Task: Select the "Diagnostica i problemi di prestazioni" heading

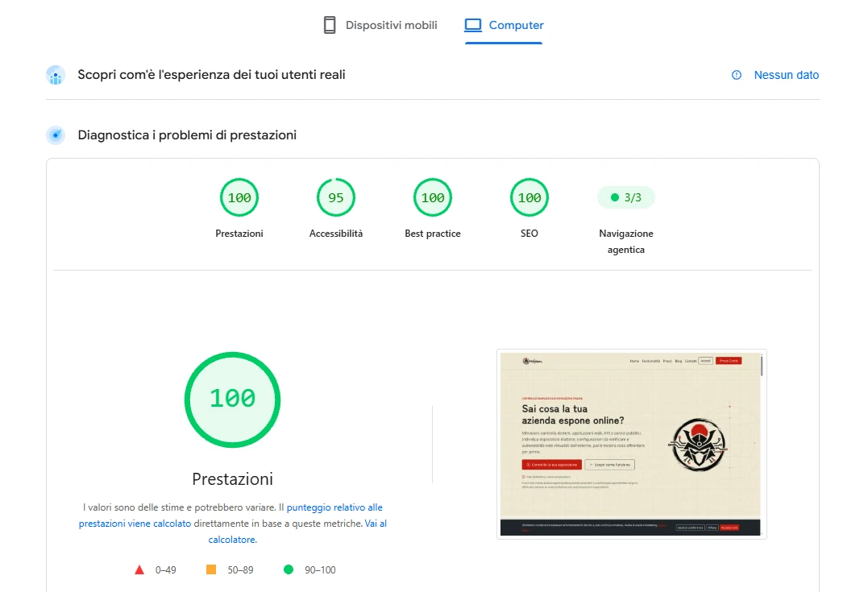Action: 187,135
